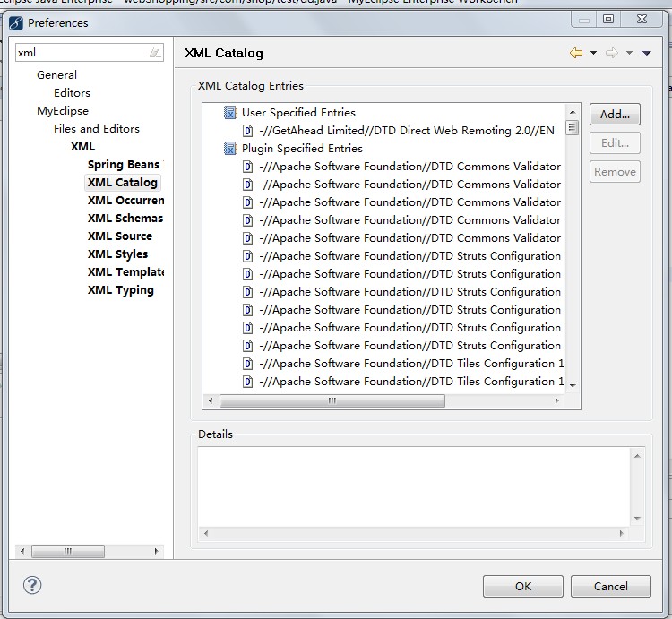Image resolution: width=672 pixels, height=619 pixels.
Task: Open the help question mark icon
Action: pos(32,585)
